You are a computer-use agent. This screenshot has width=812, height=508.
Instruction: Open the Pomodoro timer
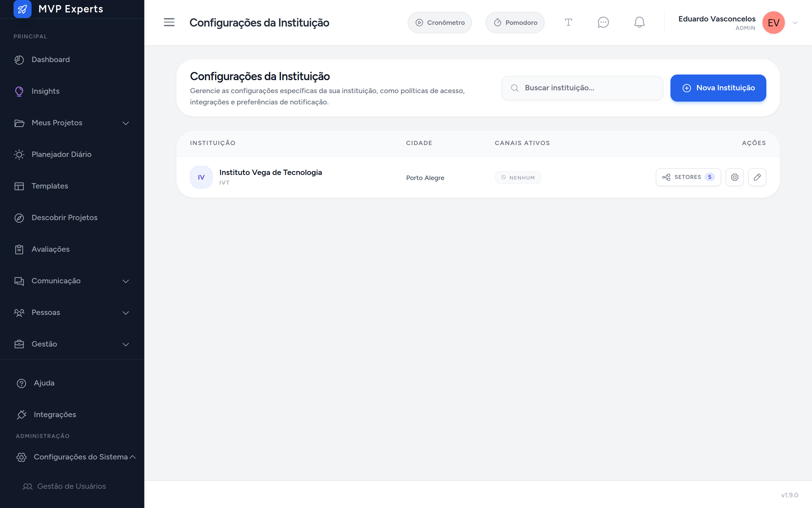[x=515, y=23]
